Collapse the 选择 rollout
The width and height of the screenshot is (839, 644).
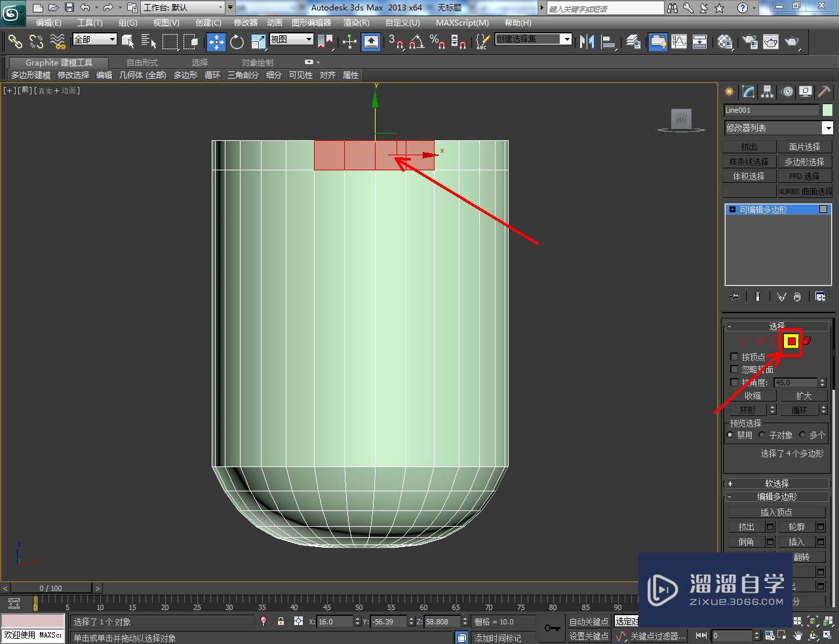777,326
